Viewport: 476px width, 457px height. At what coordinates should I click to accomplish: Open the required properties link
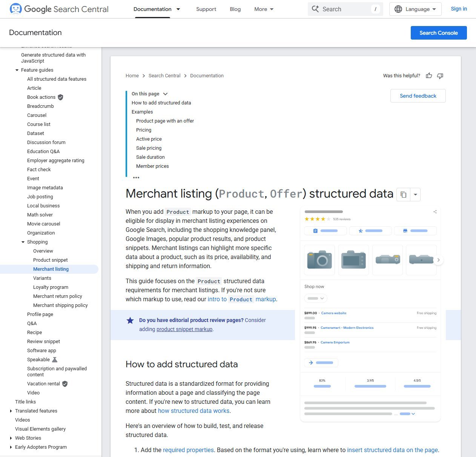point(188,450)
